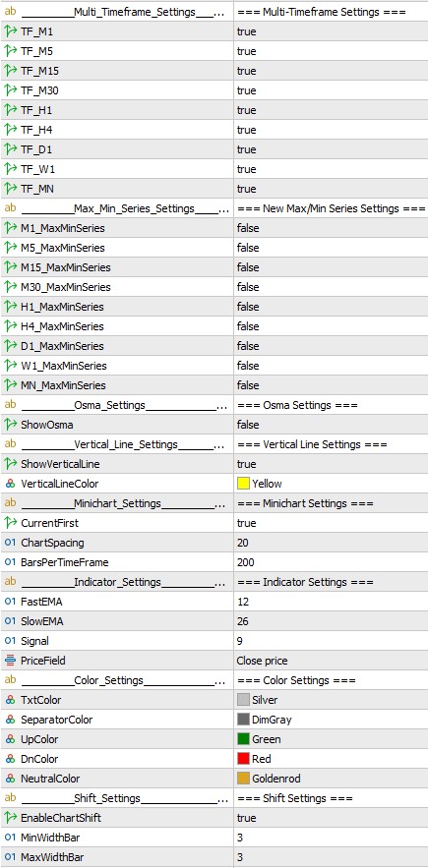
Task: Select the Shift_Settings header row
Action: (214, 798)
